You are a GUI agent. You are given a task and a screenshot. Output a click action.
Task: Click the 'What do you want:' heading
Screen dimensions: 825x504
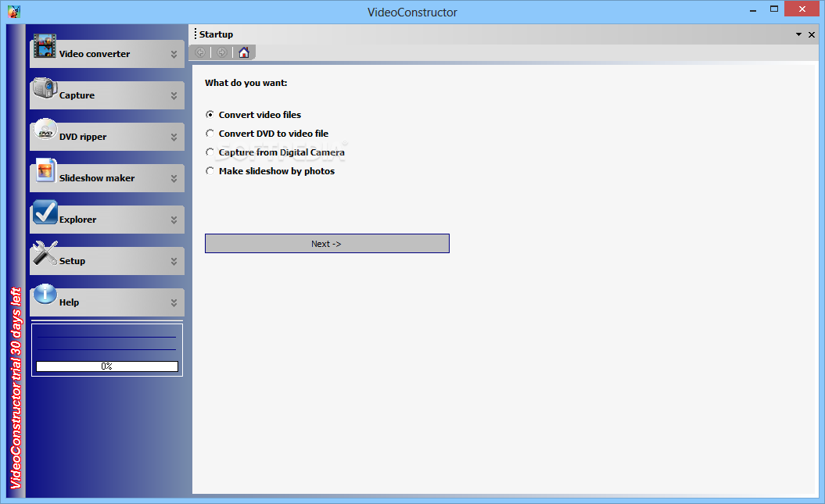pos(246,83)
